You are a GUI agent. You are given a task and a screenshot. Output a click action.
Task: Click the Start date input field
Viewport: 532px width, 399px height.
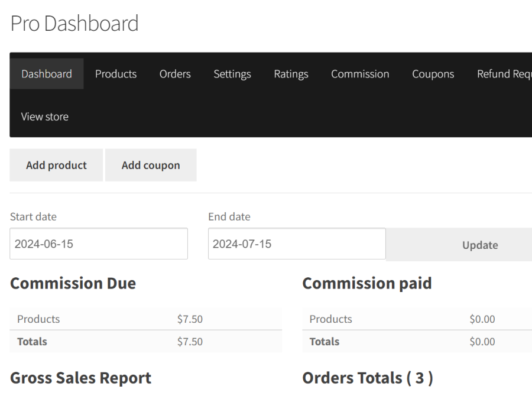(98, 244)
